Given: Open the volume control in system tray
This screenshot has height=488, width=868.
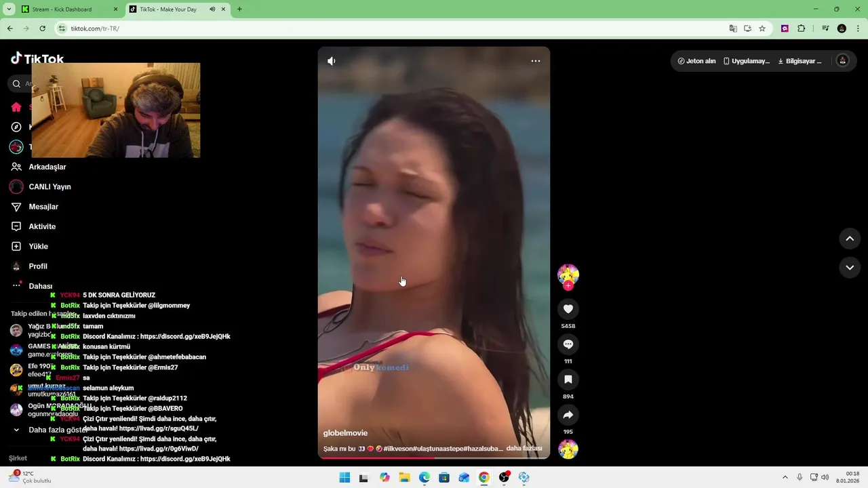Looking at the screenshot, I should point(825,477).
